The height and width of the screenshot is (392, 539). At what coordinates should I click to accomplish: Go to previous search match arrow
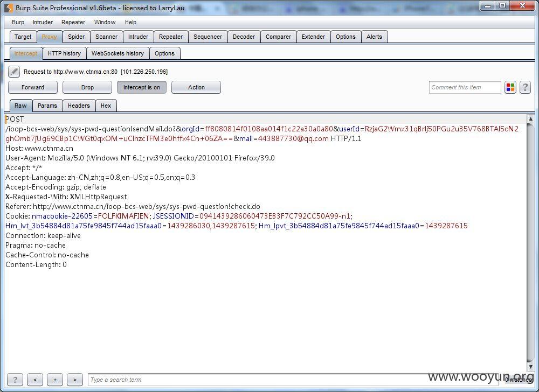pyautogui.click(x=34, y=380)
